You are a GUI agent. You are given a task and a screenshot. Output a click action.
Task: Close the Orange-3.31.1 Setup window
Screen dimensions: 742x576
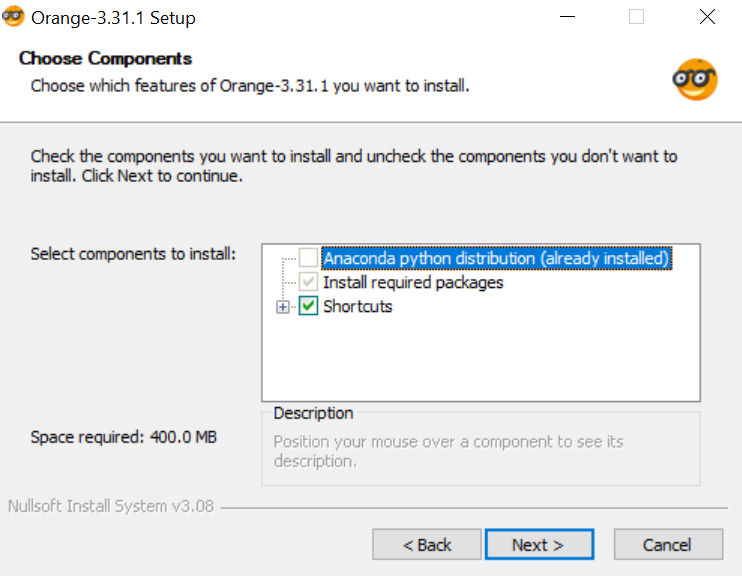[x=707, y=17]
